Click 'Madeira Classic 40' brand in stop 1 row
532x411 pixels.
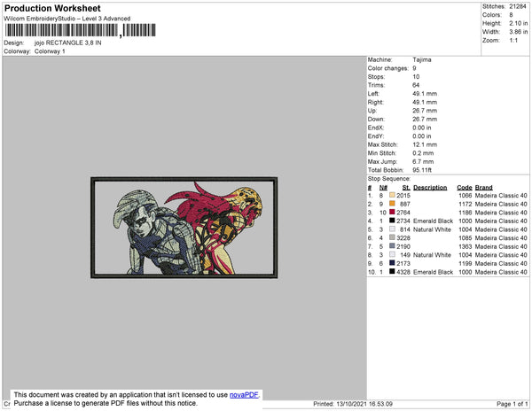(501, 196)
